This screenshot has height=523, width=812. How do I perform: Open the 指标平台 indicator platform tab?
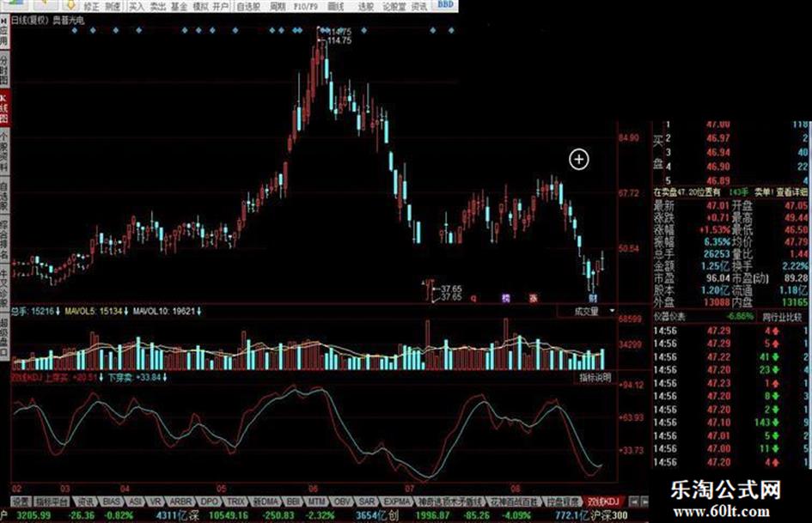[52, 502]
